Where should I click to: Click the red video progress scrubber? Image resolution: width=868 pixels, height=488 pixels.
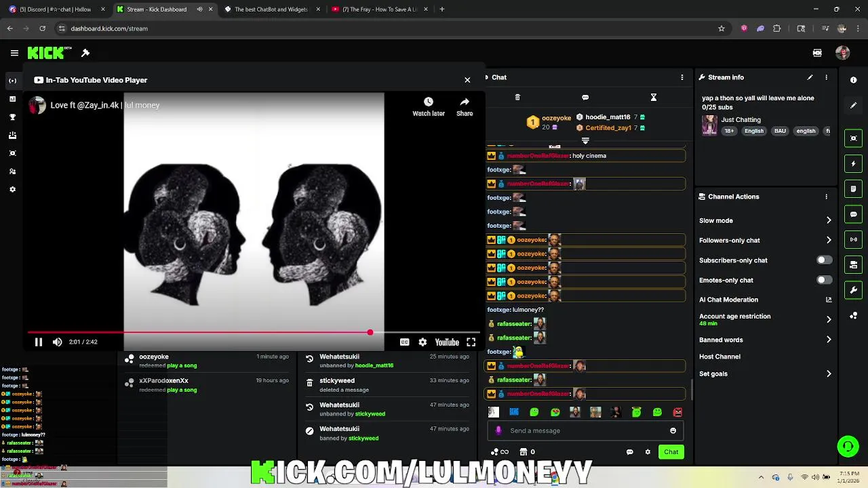tap(370, 333)
